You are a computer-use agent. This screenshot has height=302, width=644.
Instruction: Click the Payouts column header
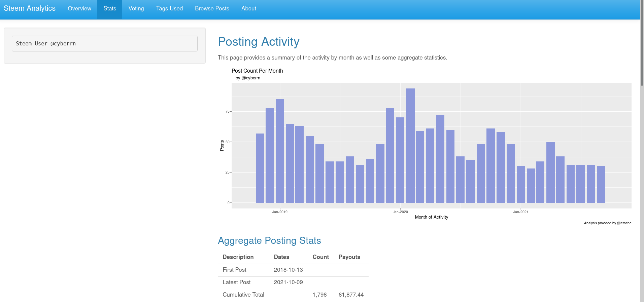click(x=349, y=257)
